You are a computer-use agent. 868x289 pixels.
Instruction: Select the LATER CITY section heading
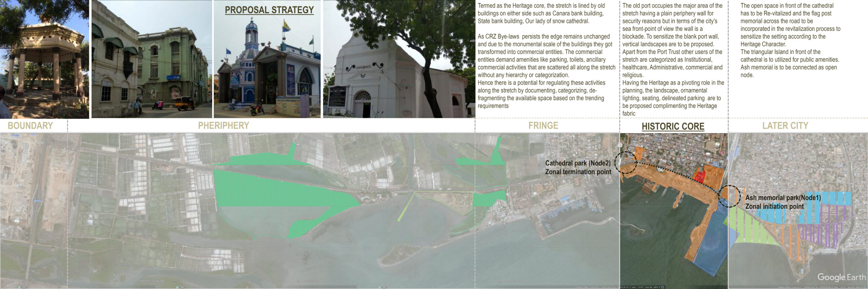pyautogui.click(x=785, y=126)
